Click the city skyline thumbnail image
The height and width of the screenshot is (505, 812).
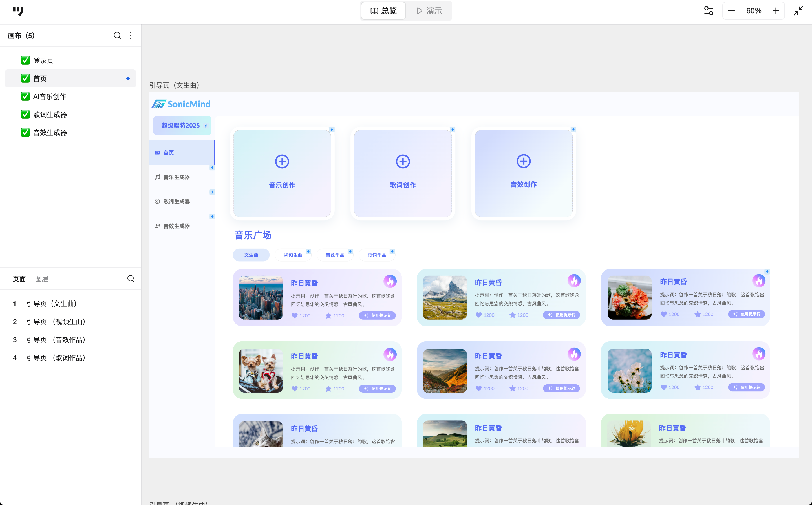pos(261,297)
